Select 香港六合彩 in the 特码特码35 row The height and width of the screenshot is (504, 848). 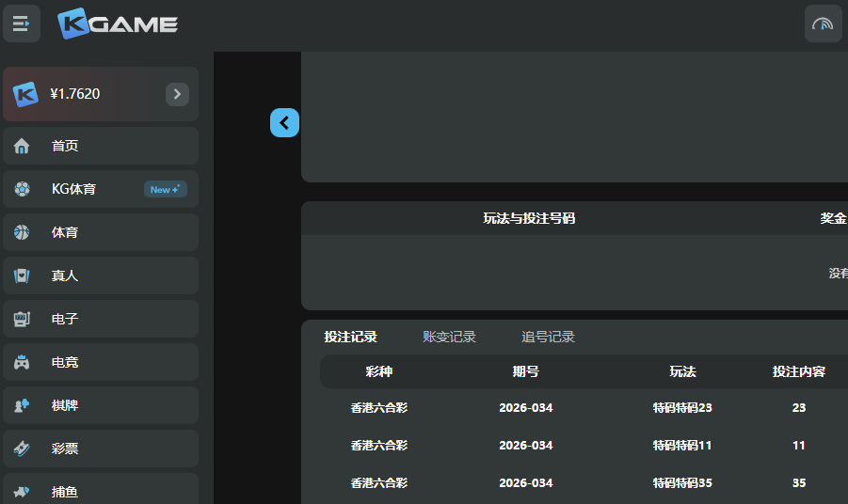pos(378,483)
